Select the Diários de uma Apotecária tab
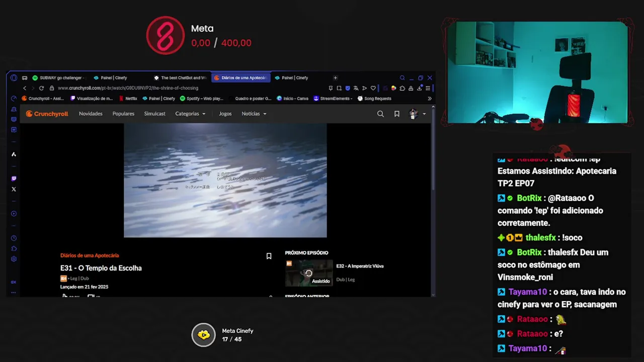 (x=240, y=78)
